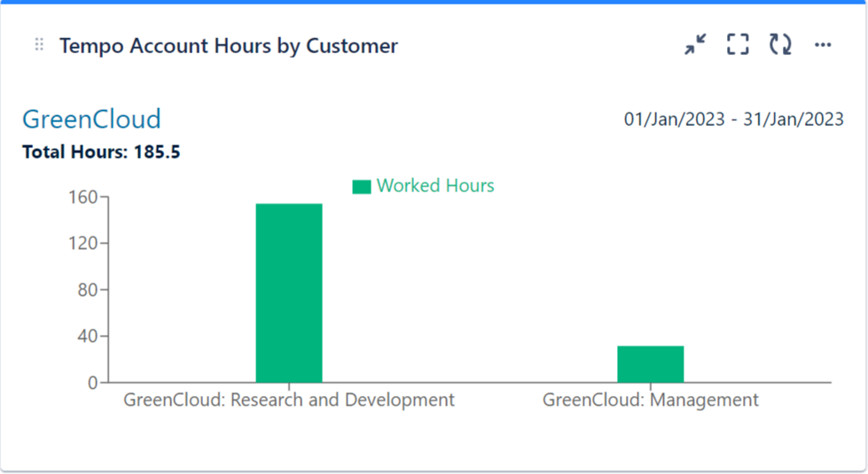Toggle the Worked Hours legend series
868x474 pixels.
tap(434, 186)
